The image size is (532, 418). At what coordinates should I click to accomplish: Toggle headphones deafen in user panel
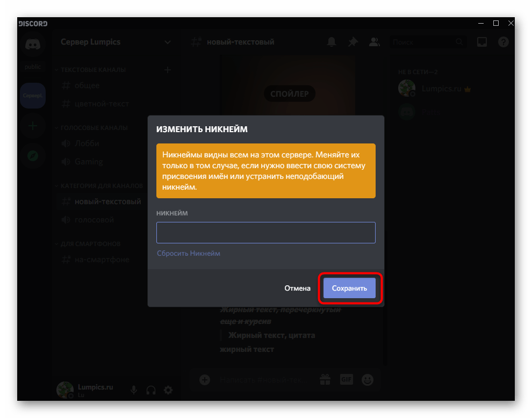(x=151, y=390)
